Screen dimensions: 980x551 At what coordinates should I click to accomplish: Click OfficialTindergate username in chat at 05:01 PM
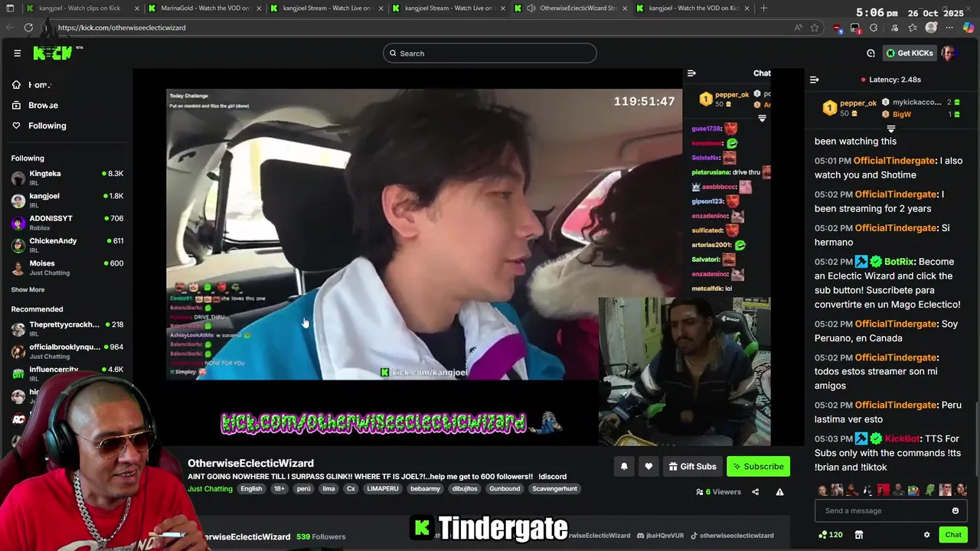pyautogui.click(x=893, y=161)
